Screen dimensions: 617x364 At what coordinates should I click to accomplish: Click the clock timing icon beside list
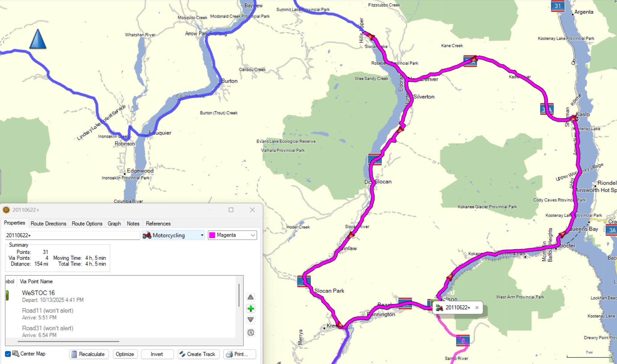coord(250,332)
